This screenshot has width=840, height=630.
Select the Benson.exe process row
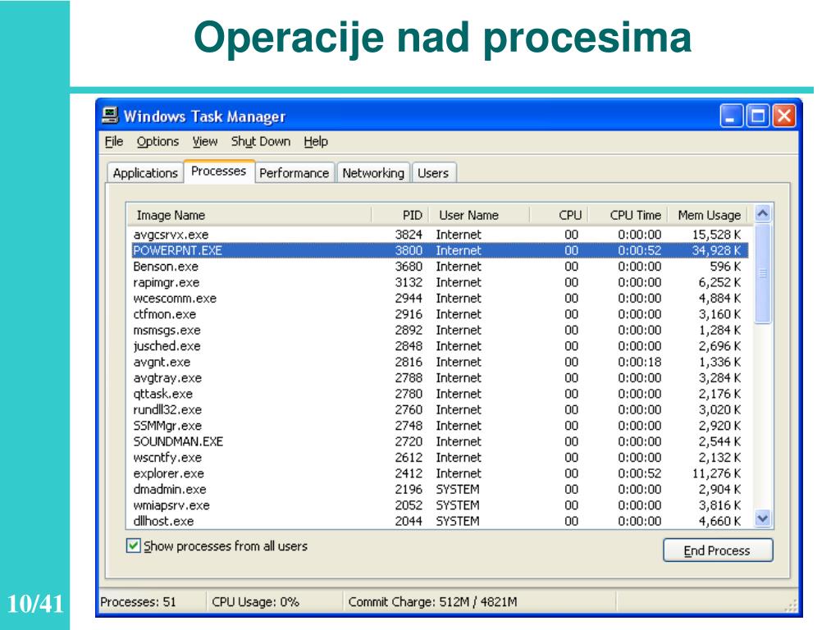[439, 267]
